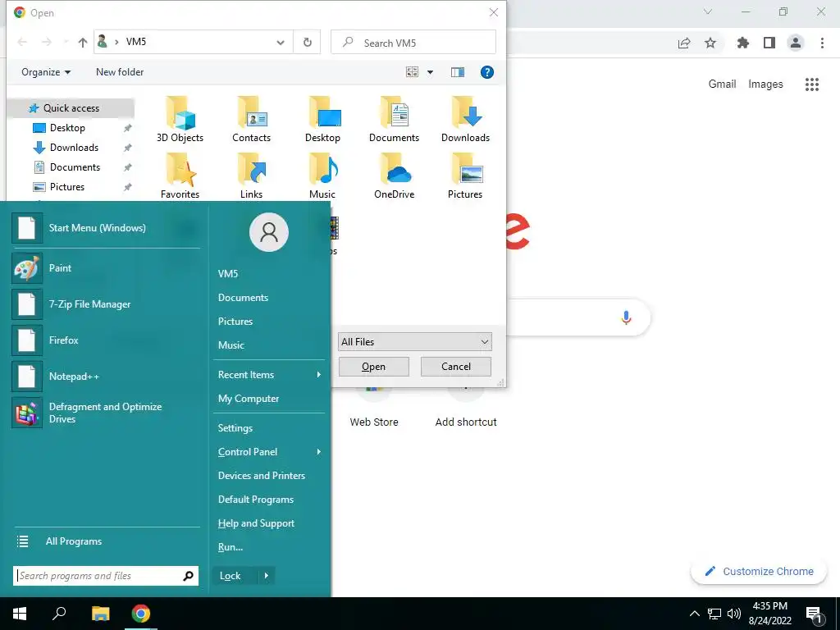Open Chrome profile avatar
Screen dimensions: 840x630
point(796,43)
